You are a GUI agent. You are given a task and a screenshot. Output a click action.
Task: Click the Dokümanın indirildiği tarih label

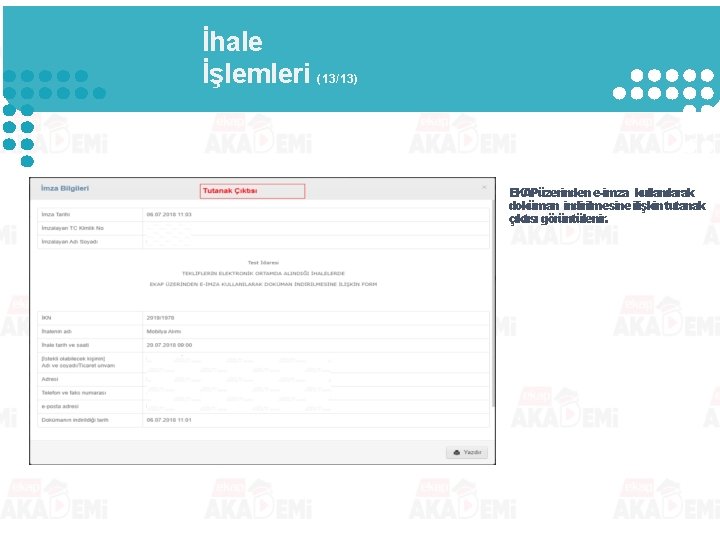75,420
